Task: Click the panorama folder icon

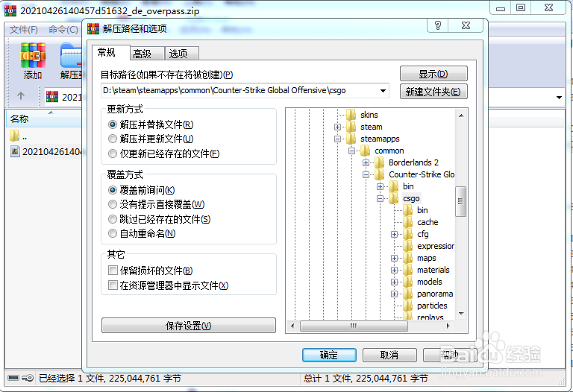Action: point(408,294)
